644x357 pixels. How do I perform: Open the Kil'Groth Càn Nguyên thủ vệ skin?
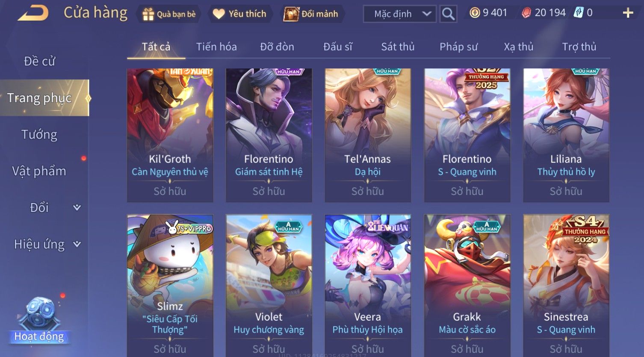[170, 135]
